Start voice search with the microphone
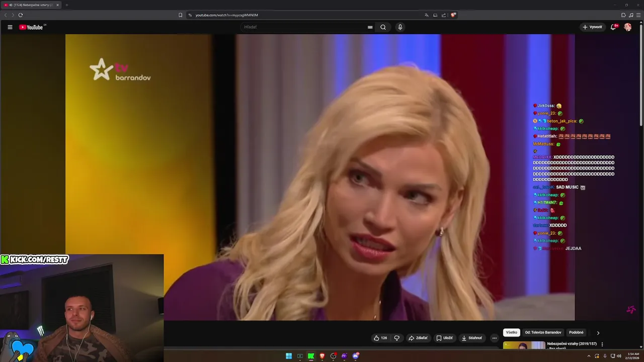Image resolution: width=644 pixels, height=362 pixels. coord(400,27)
